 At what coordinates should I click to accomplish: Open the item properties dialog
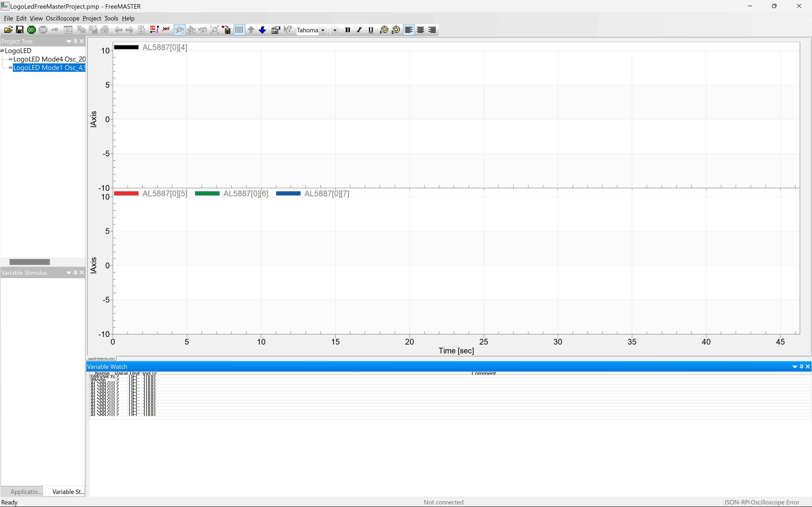(x=276, y=30)
